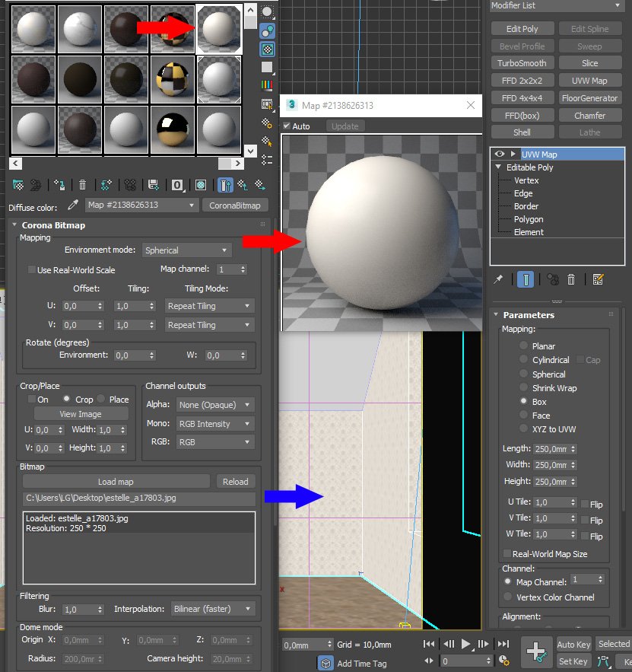Collapse the Editable Poly tree

click(498, 167)
